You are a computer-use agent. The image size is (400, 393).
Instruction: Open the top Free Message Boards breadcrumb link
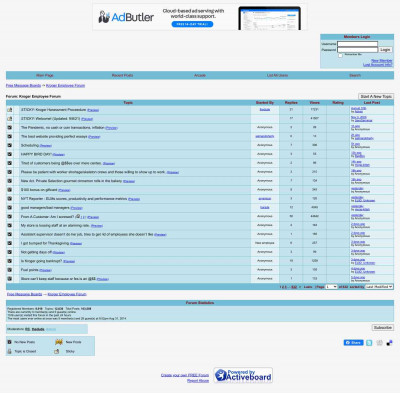click(23, 86)
